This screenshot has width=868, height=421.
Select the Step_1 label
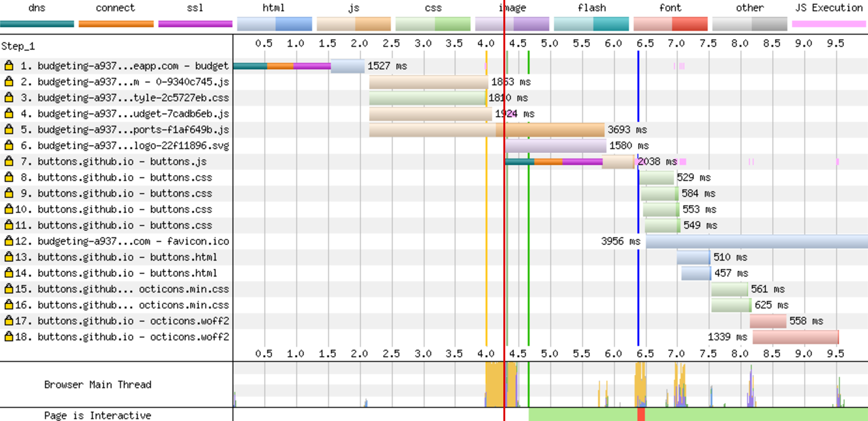(x=18, y=46)
